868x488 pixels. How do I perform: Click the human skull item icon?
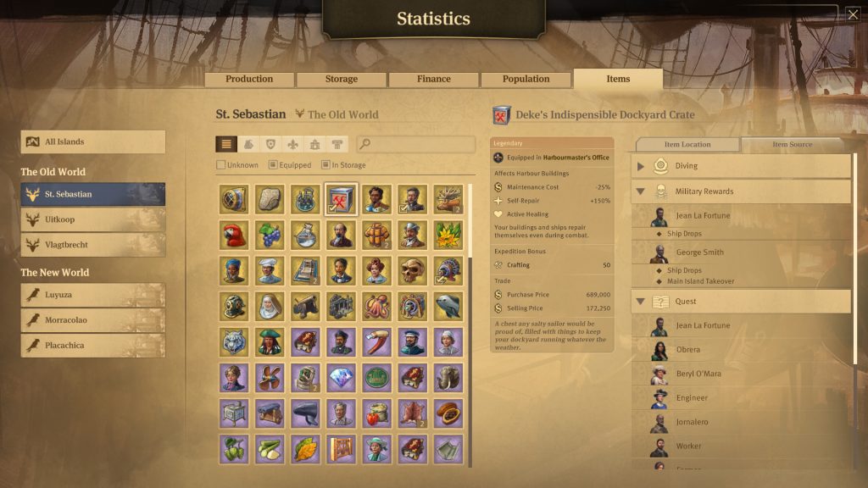[413, 270]
